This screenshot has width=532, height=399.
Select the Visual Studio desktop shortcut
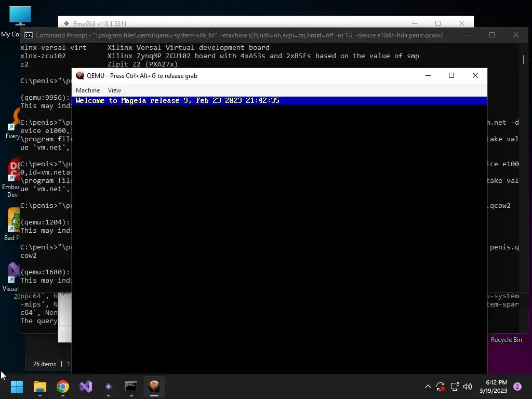coord(11,276)
